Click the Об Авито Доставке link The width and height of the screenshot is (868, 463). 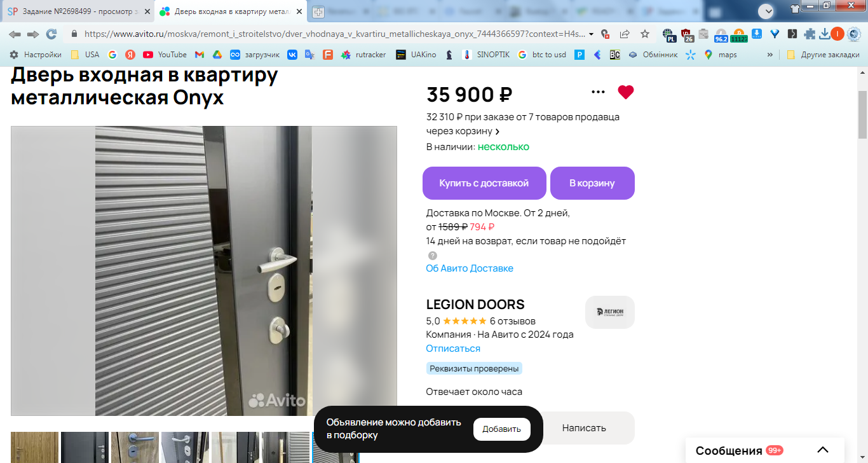coord(470,268)
